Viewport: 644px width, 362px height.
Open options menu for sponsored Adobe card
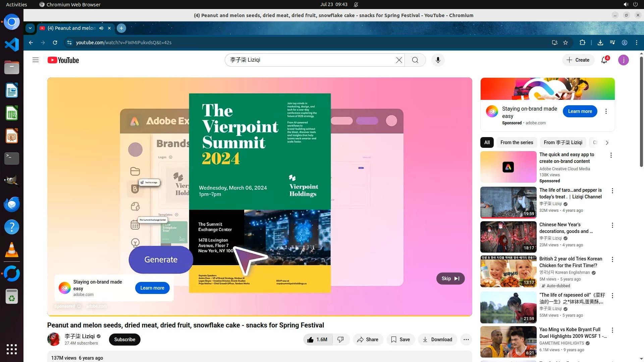(606, 111)
